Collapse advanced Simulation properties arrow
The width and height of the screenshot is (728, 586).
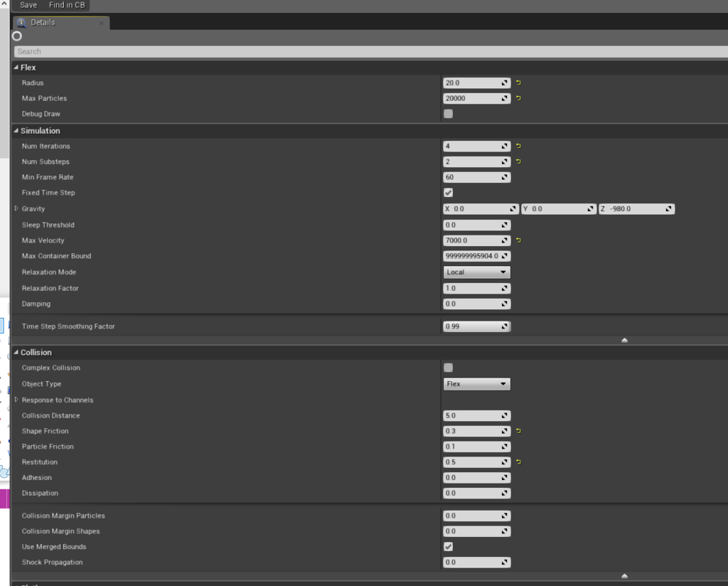pos(624,341)
